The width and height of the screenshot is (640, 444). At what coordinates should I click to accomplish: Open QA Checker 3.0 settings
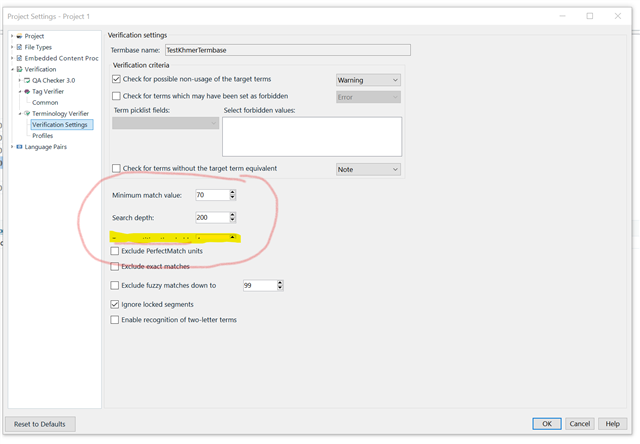(53, 80)
